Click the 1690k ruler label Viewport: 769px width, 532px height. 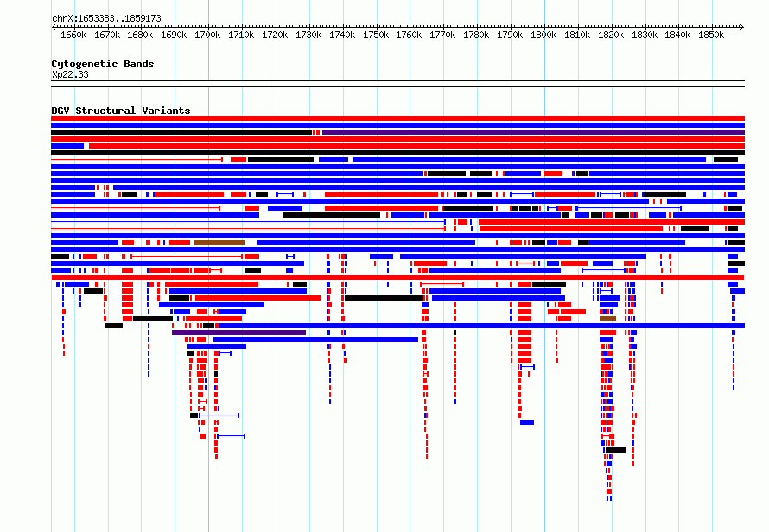click(174, 35)
